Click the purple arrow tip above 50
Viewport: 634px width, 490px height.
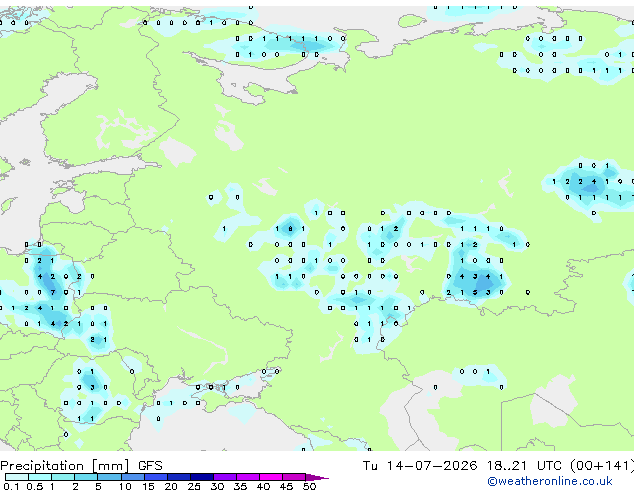[317, 477]
